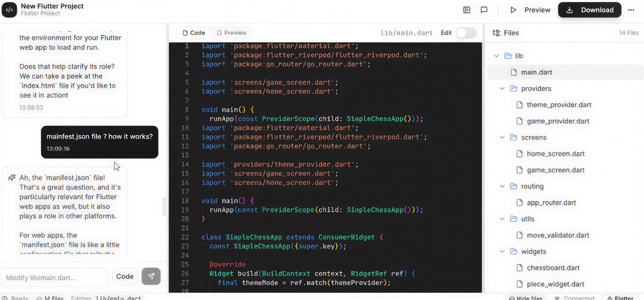Viewport: 644px width, 300px height.
Task: Collapse the lib folder
Action: tap(497, 56)
